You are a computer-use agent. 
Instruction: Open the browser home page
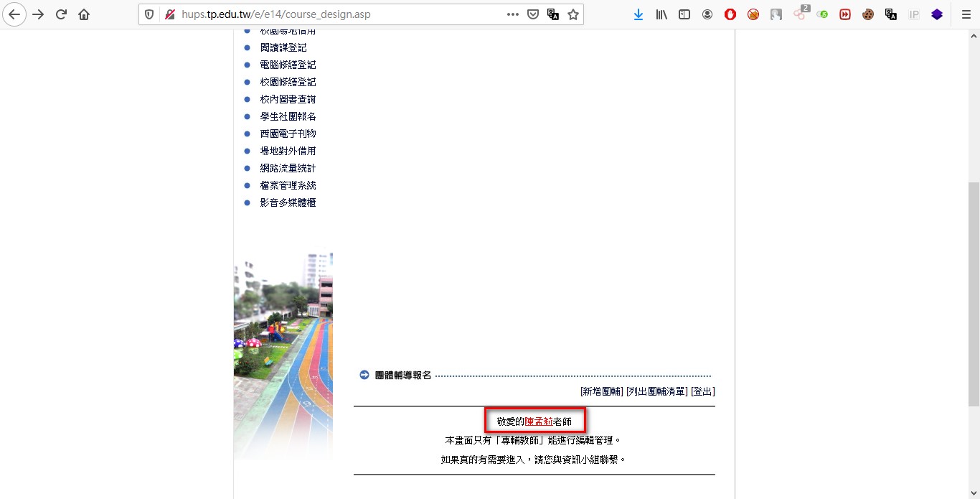click(84, 14)
